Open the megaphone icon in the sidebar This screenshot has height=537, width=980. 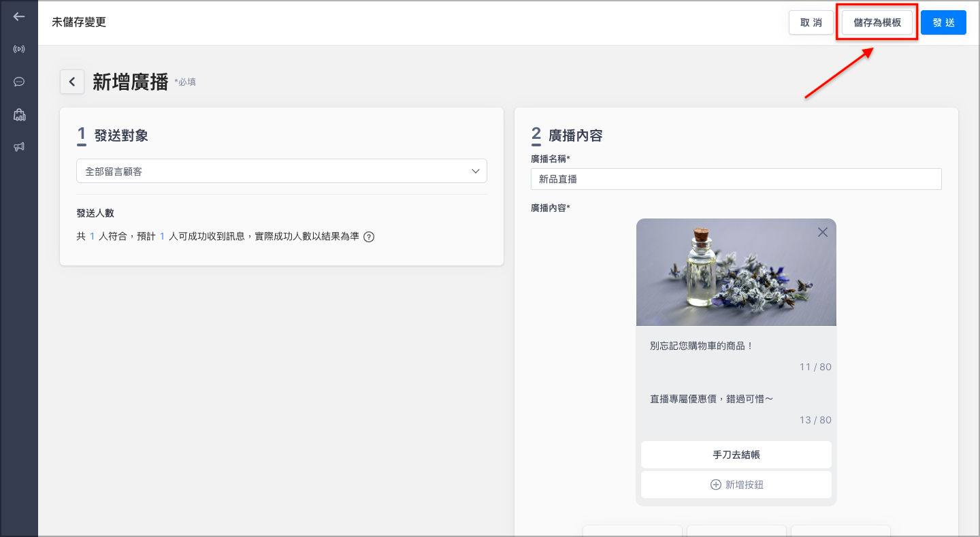(19, 146)
